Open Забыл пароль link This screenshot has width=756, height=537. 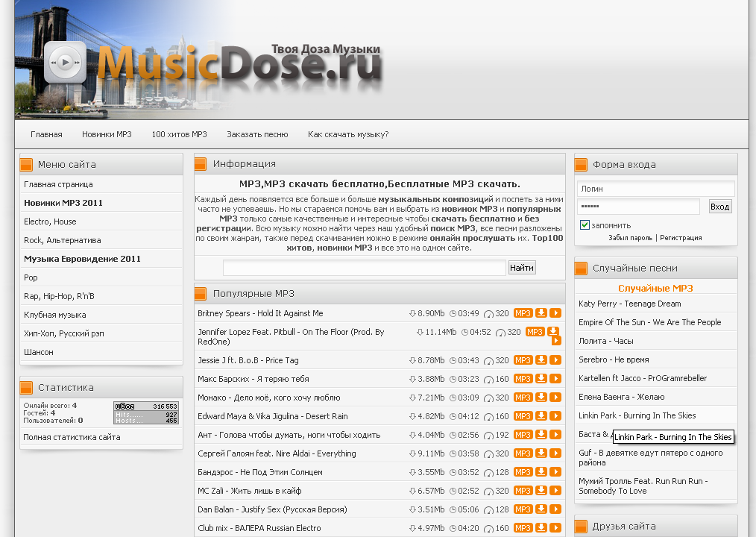point(630,238)
